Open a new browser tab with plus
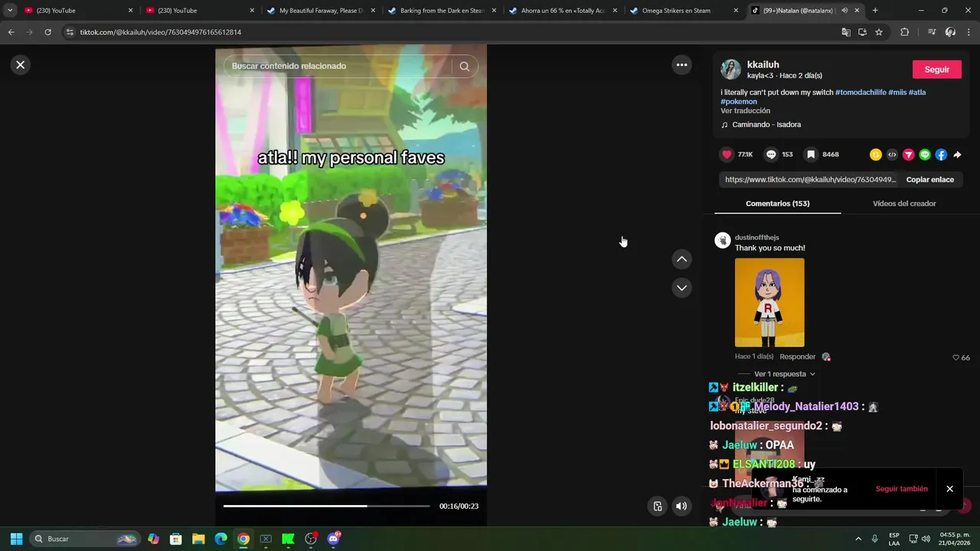 tap(875, 11)
